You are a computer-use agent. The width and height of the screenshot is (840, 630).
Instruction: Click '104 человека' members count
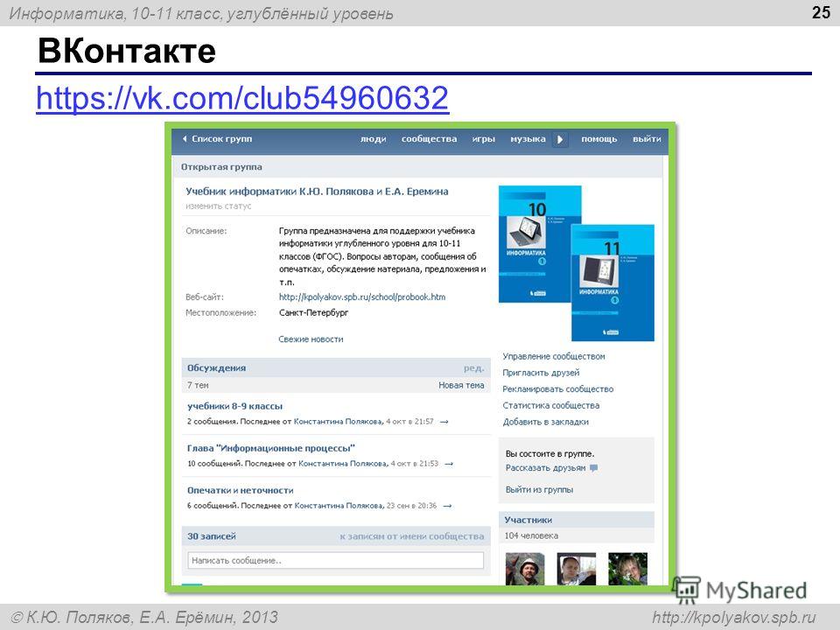coord(531,535)
